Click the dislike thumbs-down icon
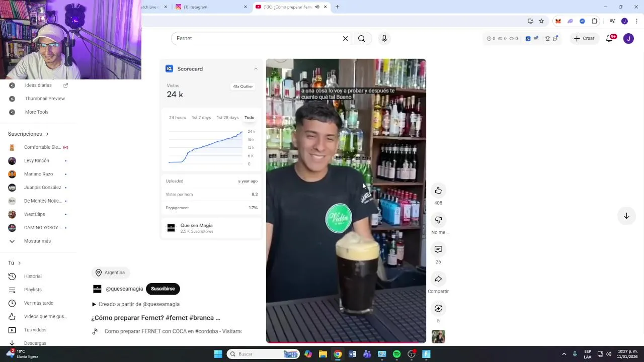The width and height of the screenshot is (644, 362). click(x=438, y=220)
